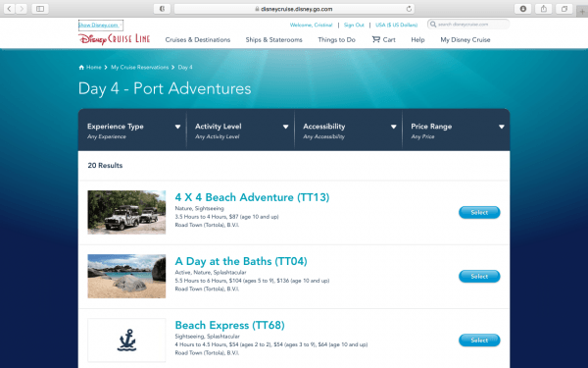
Task: Click the Sign Out link
Action: pyautogui.click(x=354, y=25)
